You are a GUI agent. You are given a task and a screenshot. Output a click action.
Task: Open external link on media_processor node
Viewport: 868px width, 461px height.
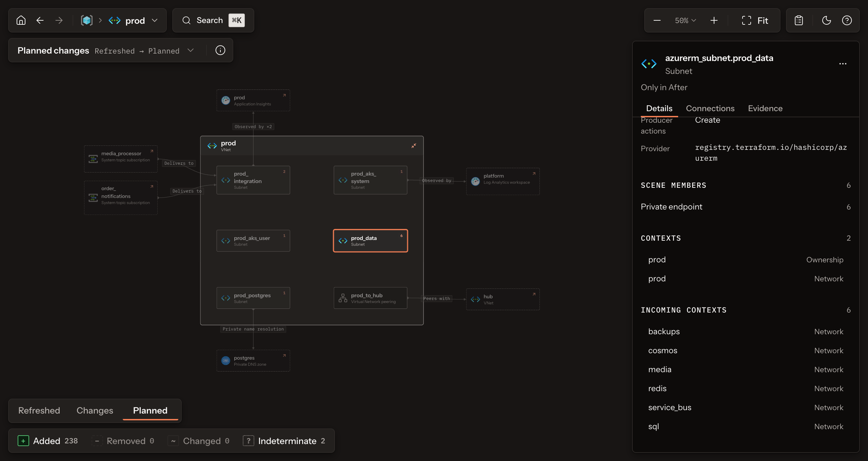152,151
